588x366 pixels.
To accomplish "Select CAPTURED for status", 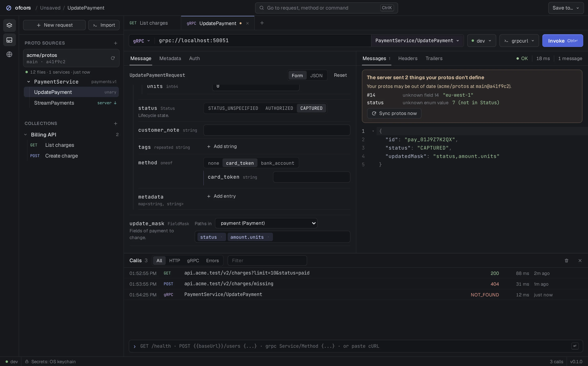I will tap(311, 108).
